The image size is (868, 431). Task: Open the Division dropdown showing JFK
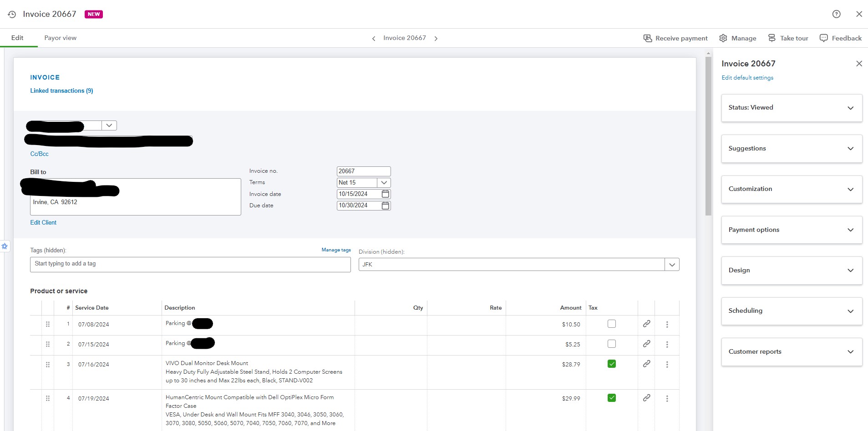[672, 264]
